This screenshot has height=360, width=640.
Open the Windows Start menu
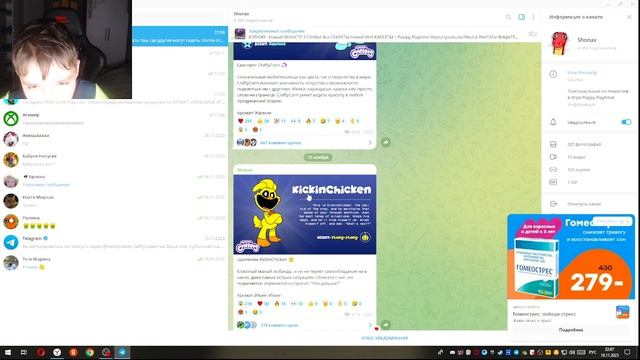(x=7, y=352)
